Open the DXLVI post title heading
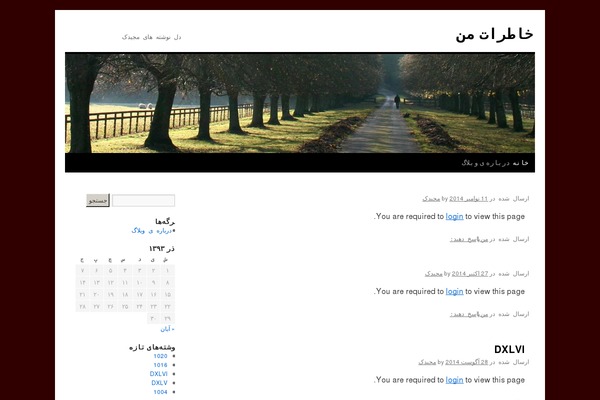 pos(510,349)
